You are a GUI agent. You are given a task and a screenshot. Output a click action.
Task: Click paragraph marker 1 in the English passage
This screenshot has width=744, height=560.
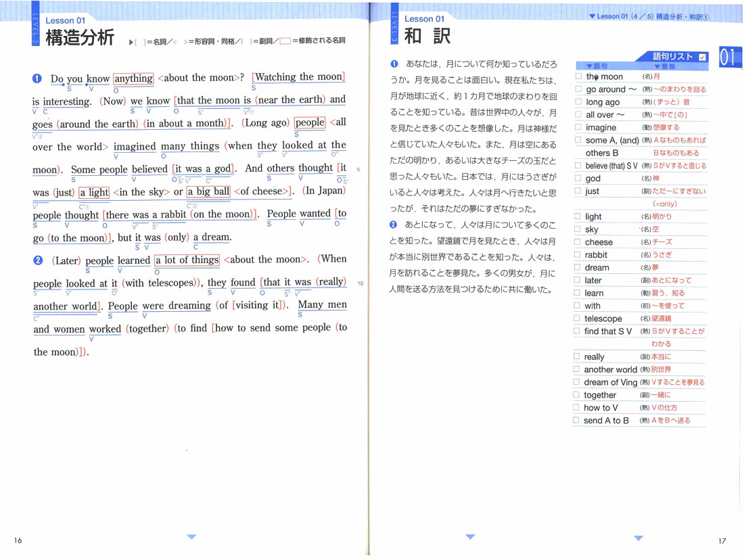[37, 78]
